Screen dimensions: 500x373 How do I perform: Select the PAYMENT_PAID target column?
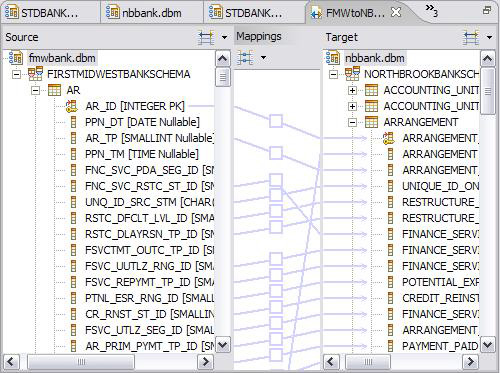pyautogui.click(x=440, y=346)
